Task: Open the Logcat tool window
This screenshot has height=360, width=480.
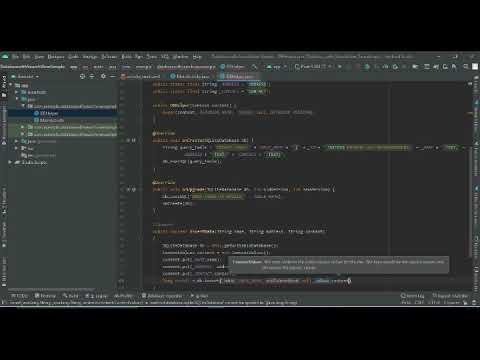Action: point(97,296)
